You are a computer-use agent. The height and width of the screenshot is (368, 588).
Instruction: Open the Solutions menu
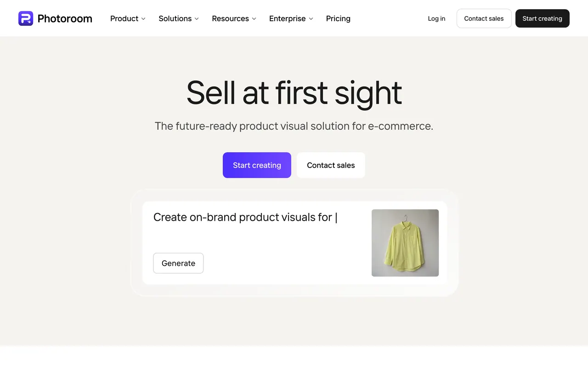click(179, 18)
